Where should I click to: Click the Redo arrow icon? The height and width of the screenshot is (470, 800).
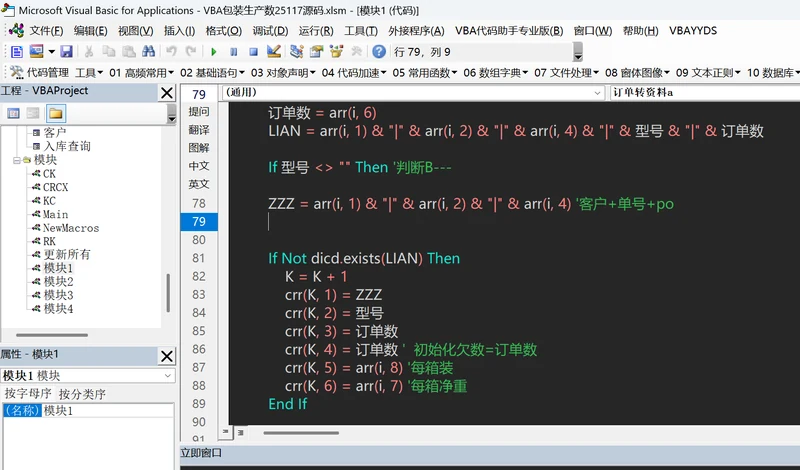pyautogui.click(x=191, y=52)
